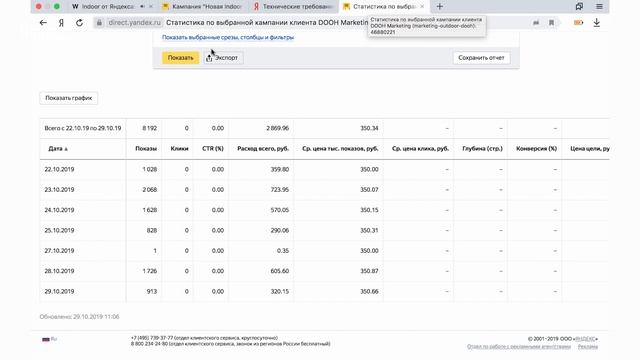Click the 'Расход всего, руб.' column header
Screen dimensions: 640x360
click(x=263, y=149)
